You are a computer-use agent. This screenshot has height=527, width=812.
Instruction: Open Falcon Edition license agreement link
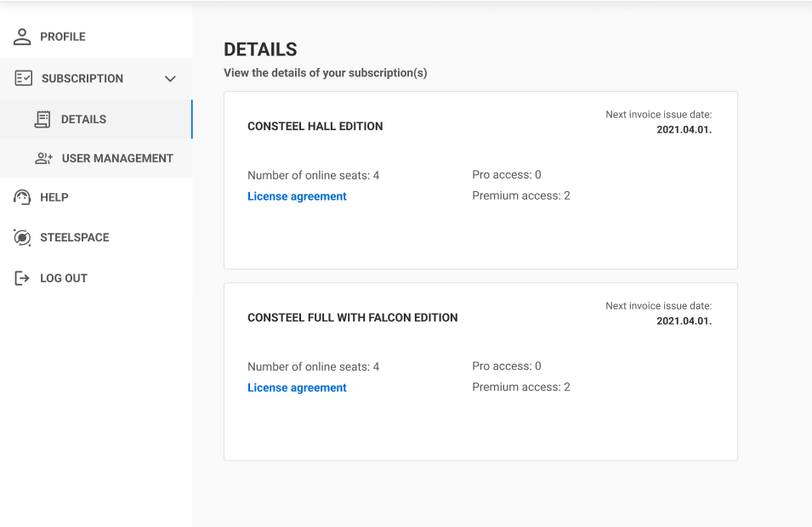[297, 388]
